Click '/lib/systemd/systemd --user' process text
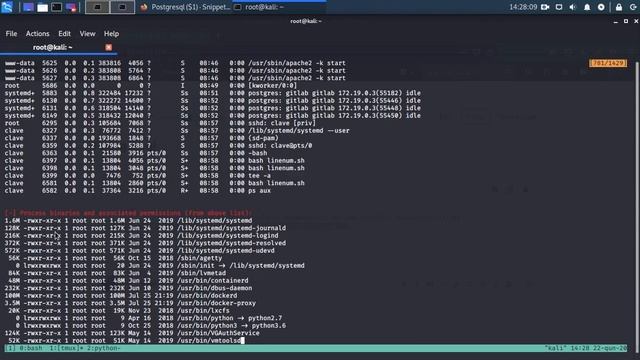 click(x=299, y=131)
